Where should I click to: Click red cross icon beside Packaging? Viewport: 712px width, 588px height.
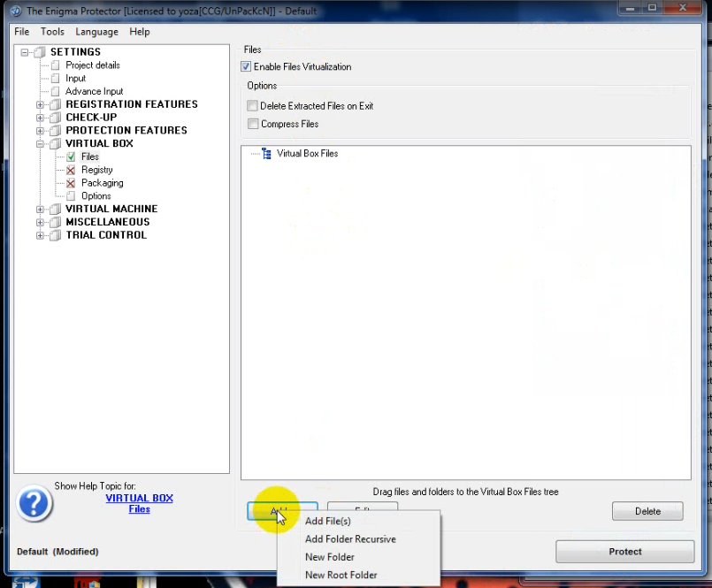71,183
